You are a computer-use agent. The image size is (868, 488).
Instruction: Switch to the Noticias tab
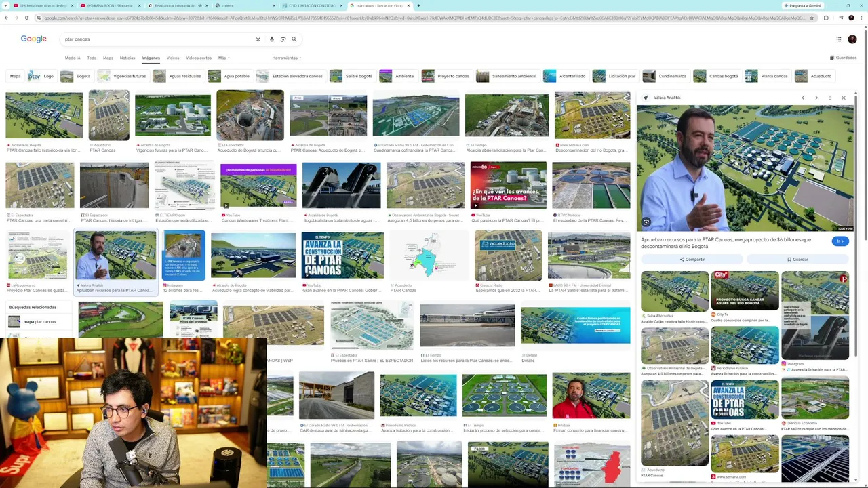pyautogui.click(x=127, y=58)
